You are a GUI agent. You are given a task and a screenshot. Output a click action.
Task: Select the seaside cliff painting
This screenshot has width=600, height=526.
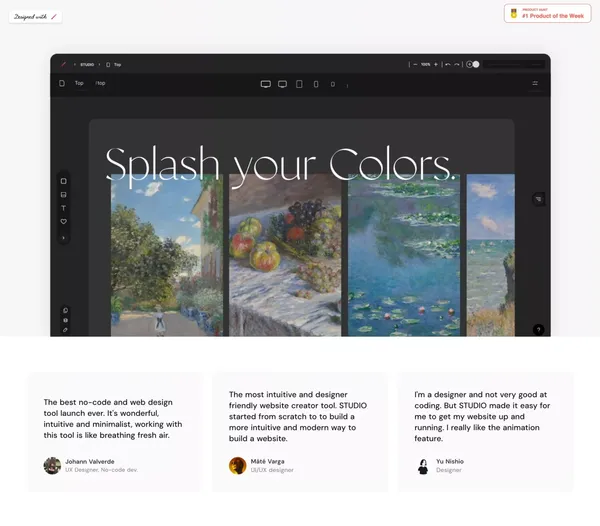point(491,255)
